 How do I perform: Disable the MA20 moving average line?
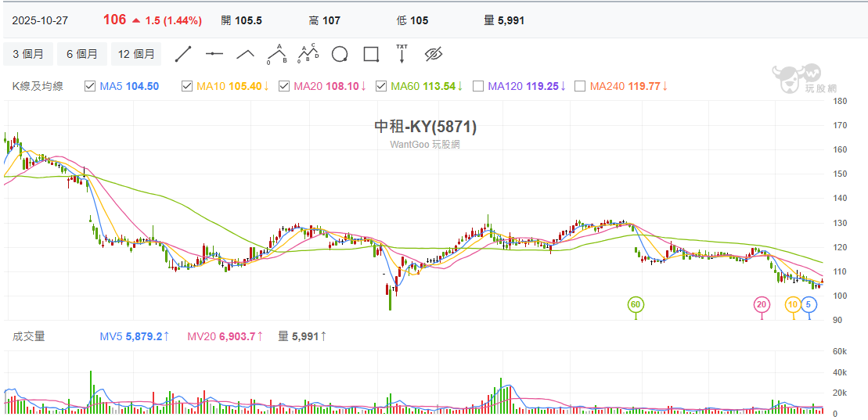[x=284, y=86]
